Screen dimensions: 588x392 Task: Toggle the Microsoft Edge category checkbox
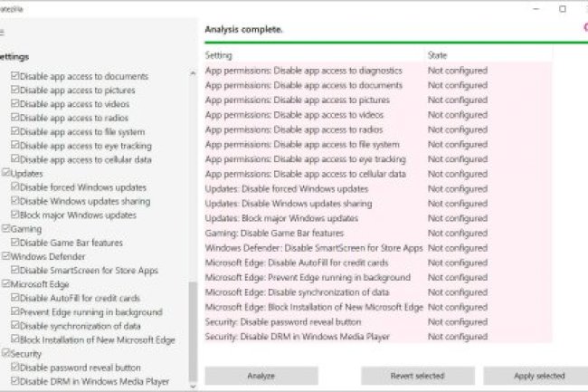(6, 284)
